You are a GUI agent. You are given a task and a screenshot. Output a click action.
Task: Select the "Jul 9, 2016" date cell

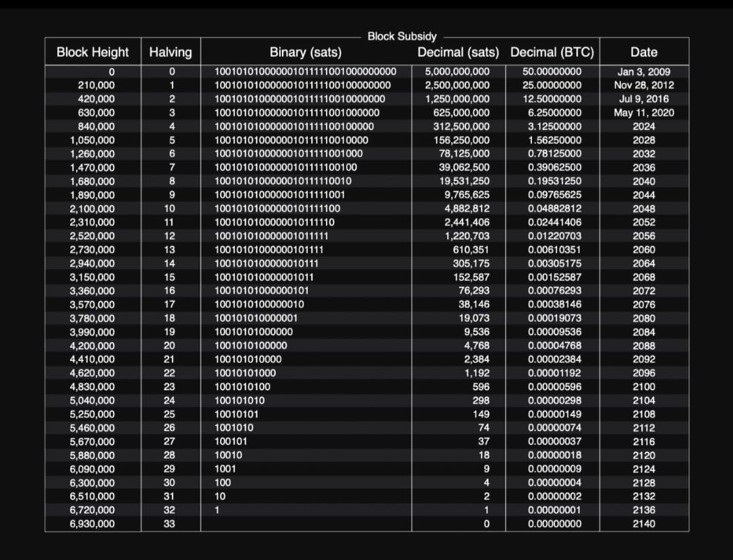(644, 99)
